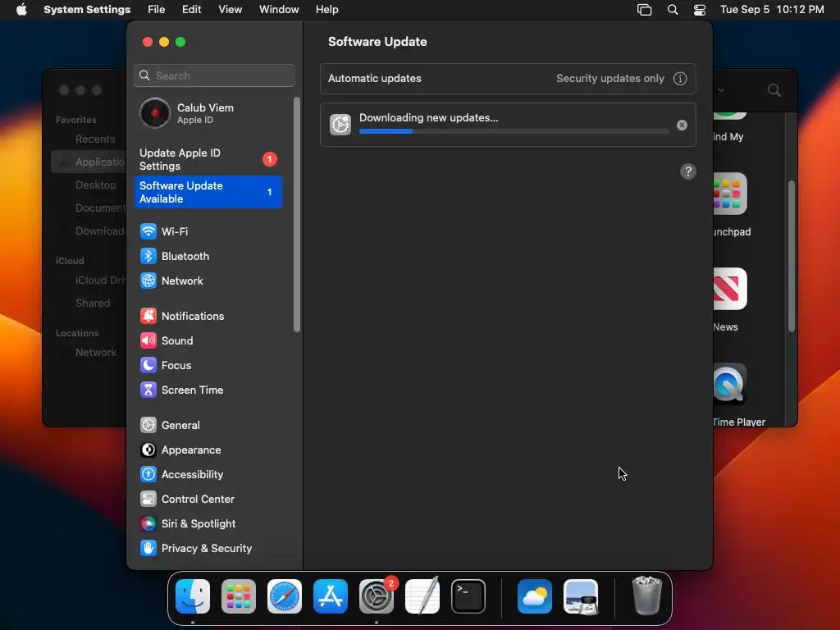Click the settings sidebar scrollbar
Viewport: 840px width, 630px height.
point(297,214)
